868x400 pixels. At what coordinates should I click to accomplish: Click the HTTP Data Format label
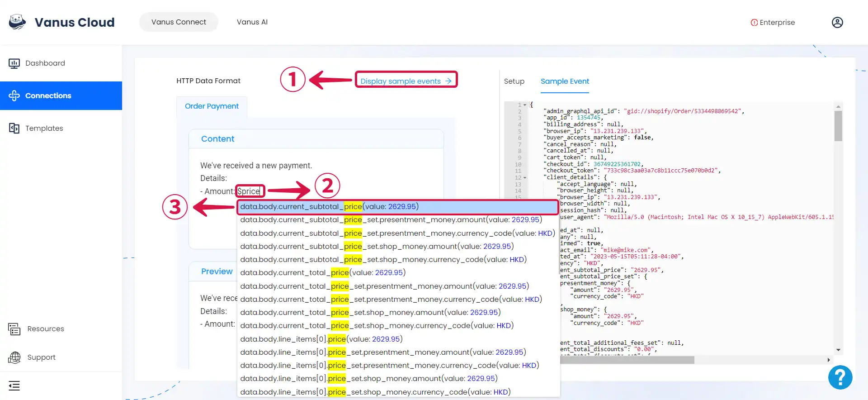pyautogui.click(x=208, y=81)
